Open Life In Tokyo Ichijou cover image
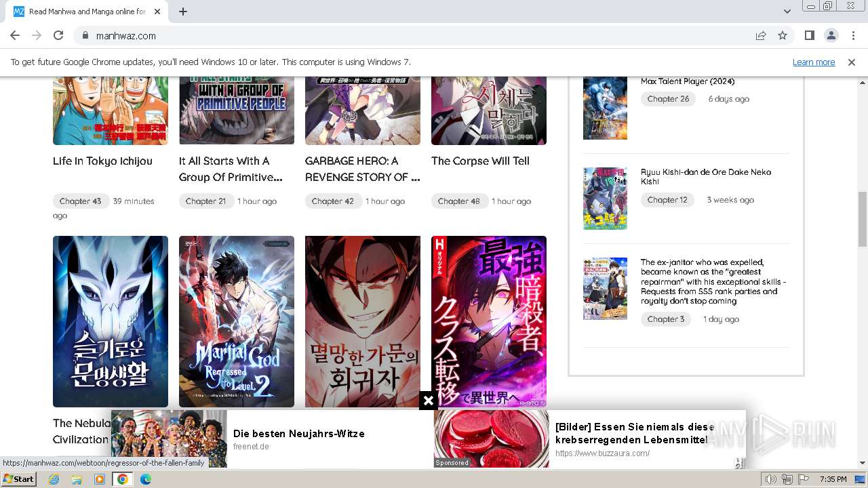Screen dimensions: 868x488 pyautogui.click(x=111, y=110)
